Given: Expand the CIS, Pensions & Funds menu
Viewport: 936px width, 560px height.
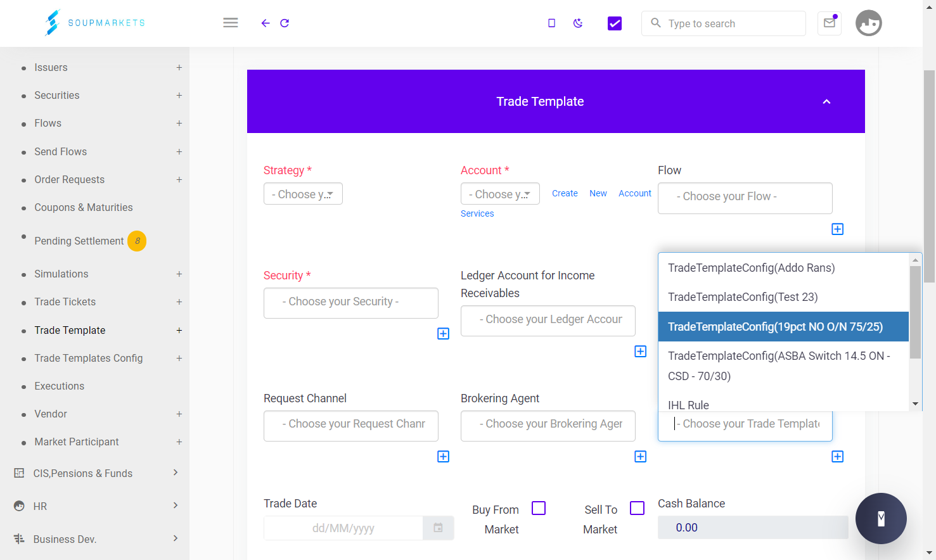Looking at the screenshot, I should [94, 473].
